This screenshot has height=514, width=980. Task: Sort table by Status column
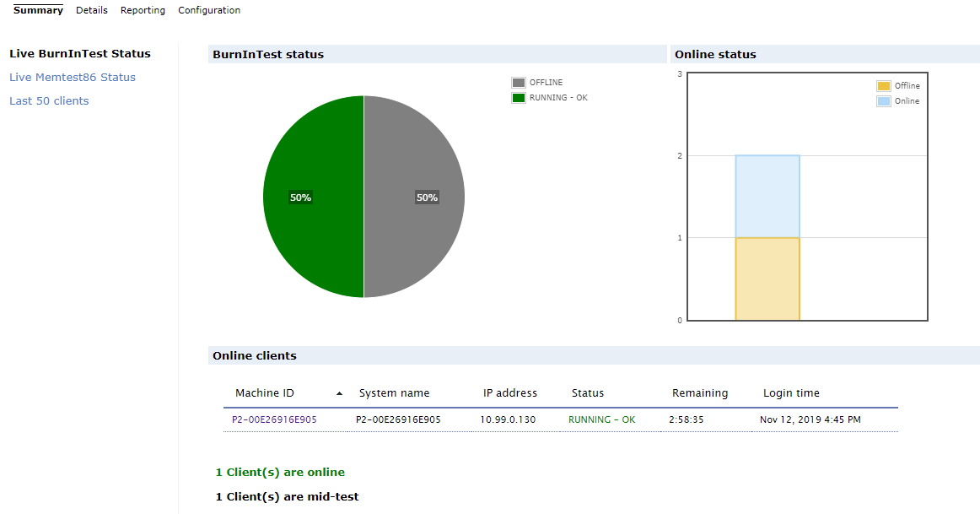(588, 393)
